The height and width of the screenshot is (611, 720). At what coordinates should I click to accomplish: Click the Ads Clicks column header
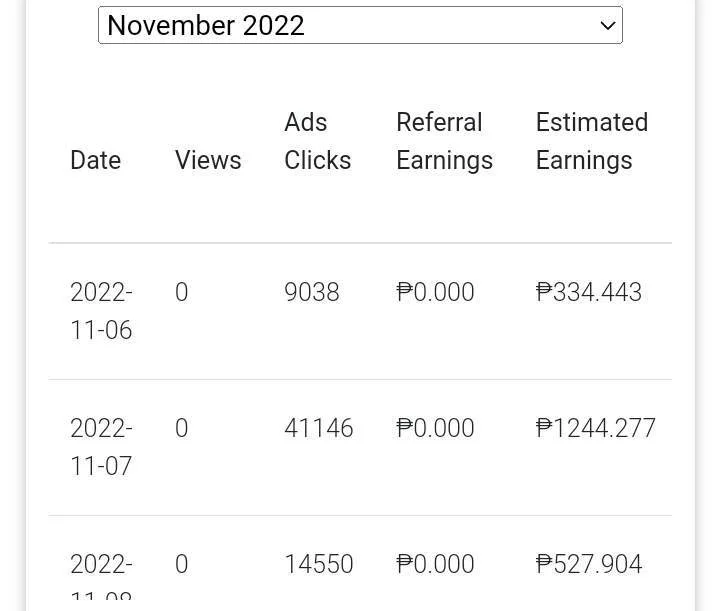[318, 141]
